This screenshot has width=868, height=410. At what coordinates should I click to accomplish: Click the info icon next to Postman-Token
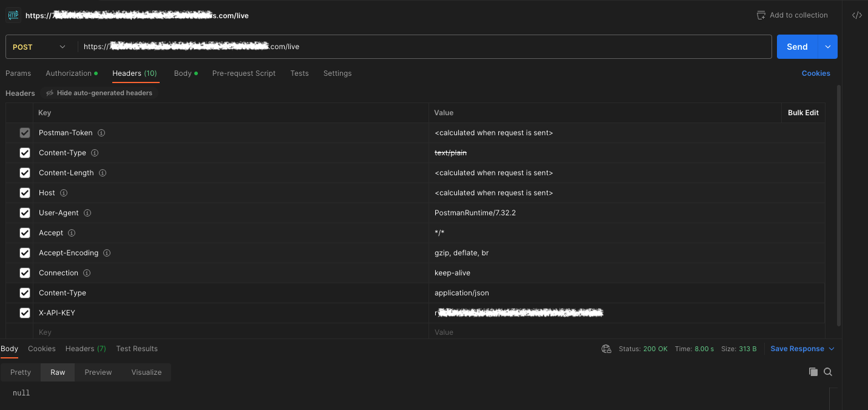click(101, 132)
